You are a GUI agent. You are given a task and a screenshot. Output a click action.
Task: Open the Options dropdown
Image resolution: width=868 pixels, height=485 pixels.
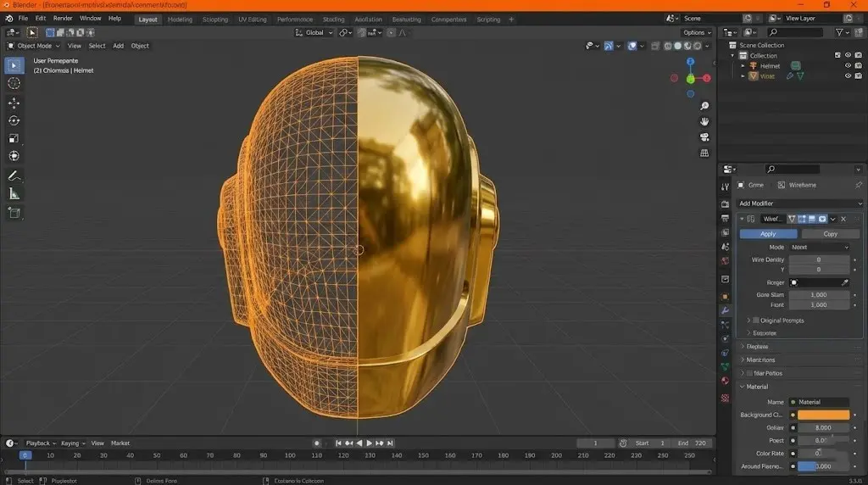tap(697, 33)
